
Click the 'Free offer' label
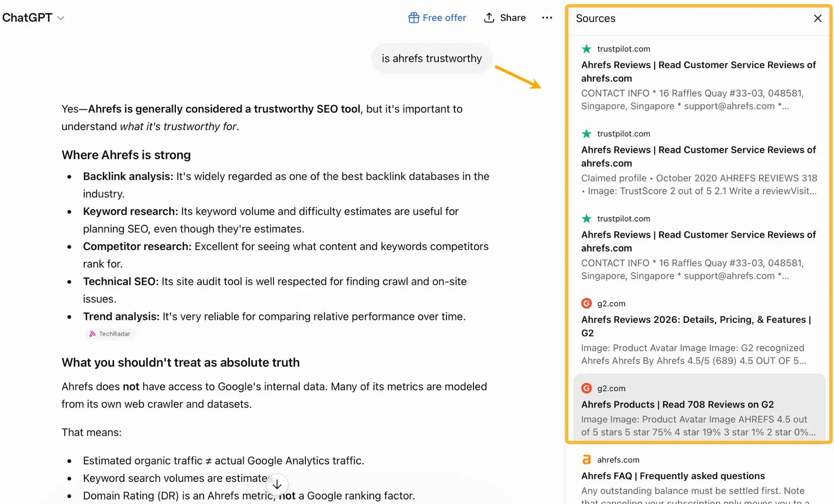tap(444, 18)
